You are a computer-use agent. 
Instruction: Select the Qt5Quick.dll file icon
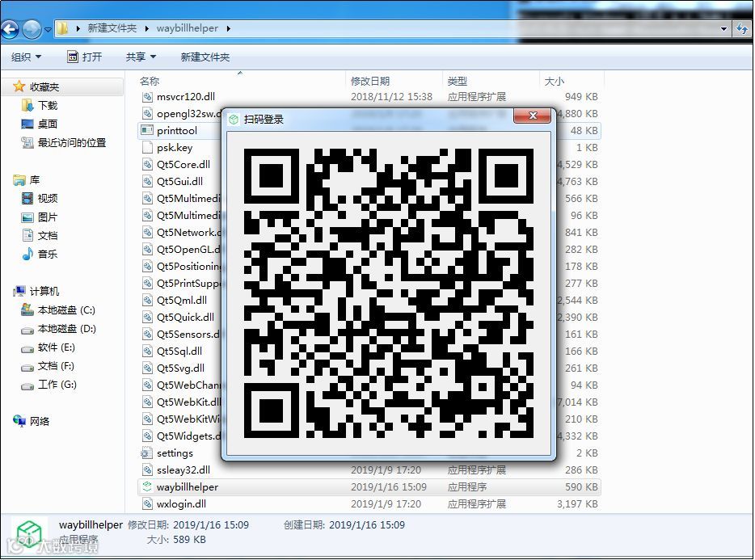click(147, 318)
